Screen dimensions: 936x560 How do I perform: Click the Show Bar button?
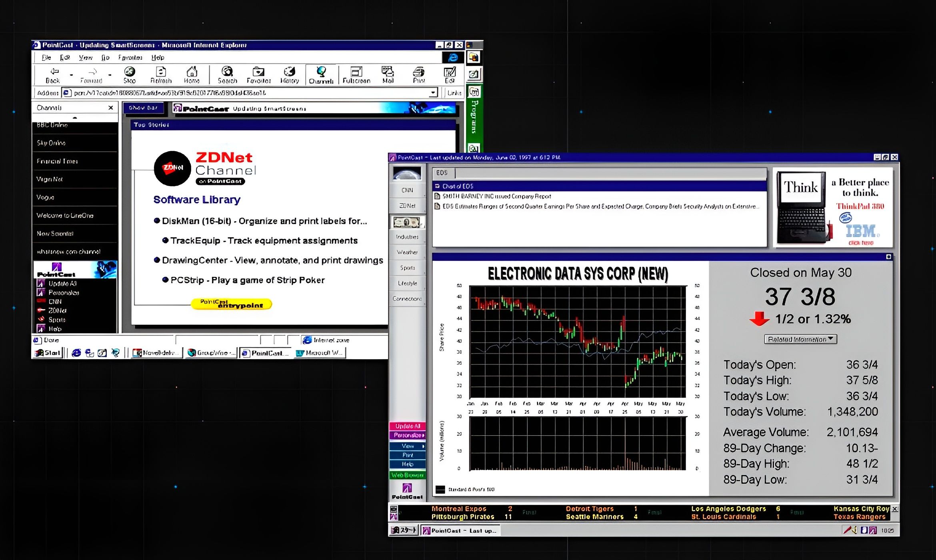tap(143, 108)
